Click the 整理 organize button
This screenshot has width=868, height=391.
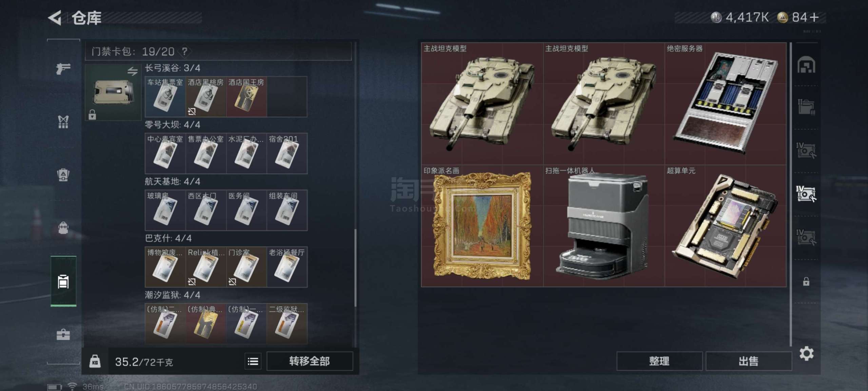[x=659, y=361]
